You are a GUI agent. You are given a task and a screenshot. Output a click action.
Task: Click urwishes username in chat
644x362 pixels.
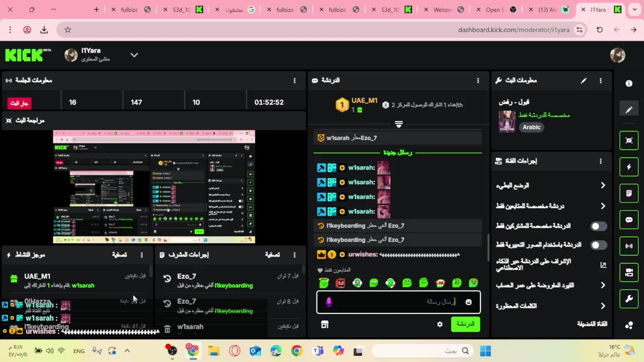(x=362, y=255)
